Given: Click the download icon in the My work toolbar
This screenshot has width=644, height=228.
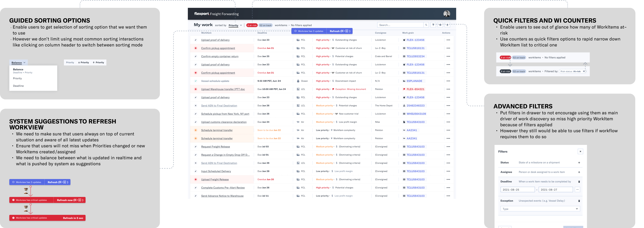Looking at the screenshot, I should pyautogui.click(x=447, y=25).
